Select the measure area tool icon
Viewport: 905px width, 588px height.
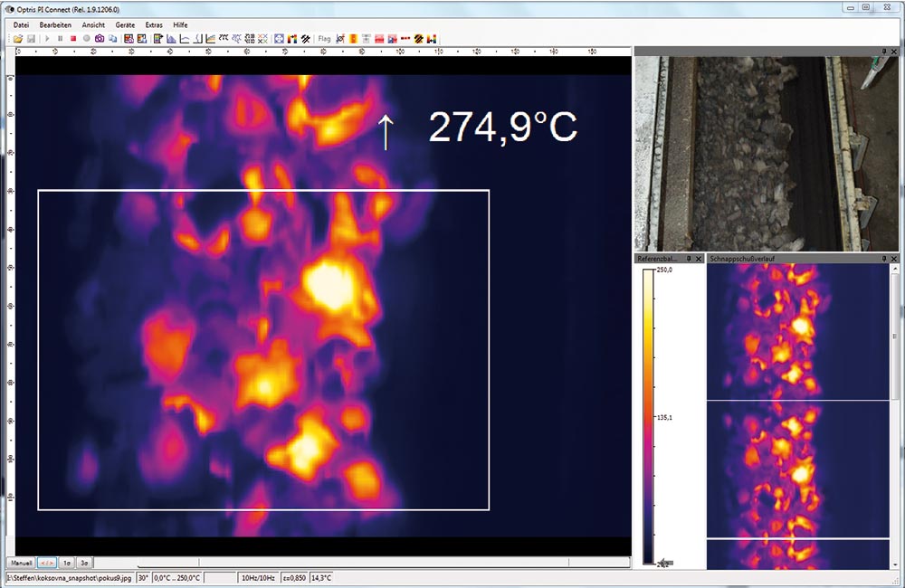tap(278, 38)
